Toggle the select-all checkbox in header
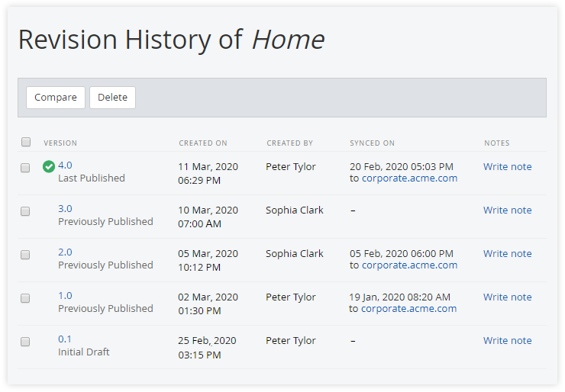 (x=26, y=143)
